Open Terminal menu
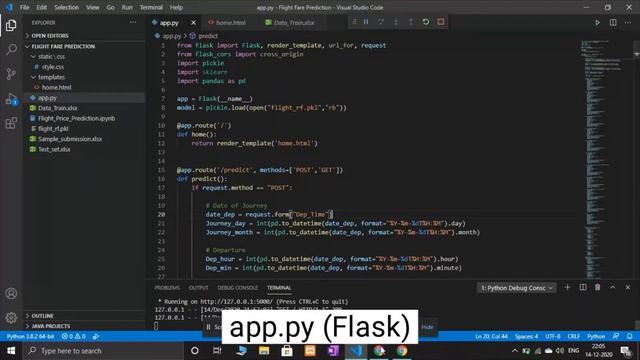This screenshot has width=640, height=360. [151, 7]
